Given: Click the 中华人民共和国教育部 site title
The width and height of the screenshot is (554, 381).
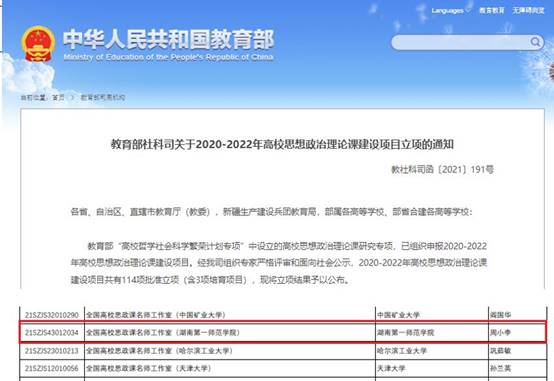Looking at the screenshot, I should (169, 39).
